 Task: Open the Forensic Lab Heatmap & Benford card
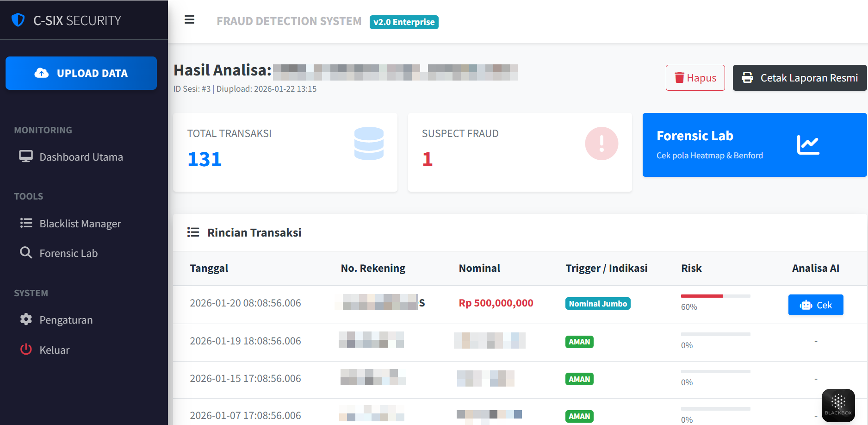point(754,144)
